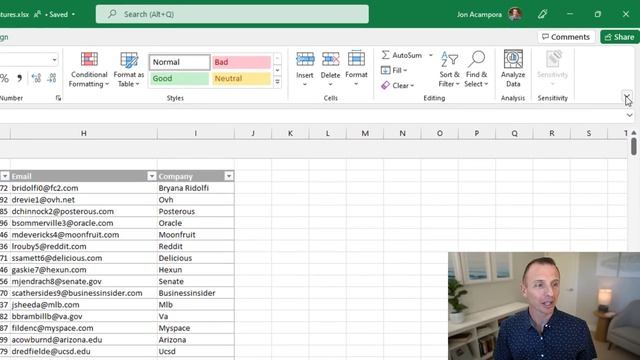
Task: Select cell drevie1@ovh.net
Action: tap(84, 200)
